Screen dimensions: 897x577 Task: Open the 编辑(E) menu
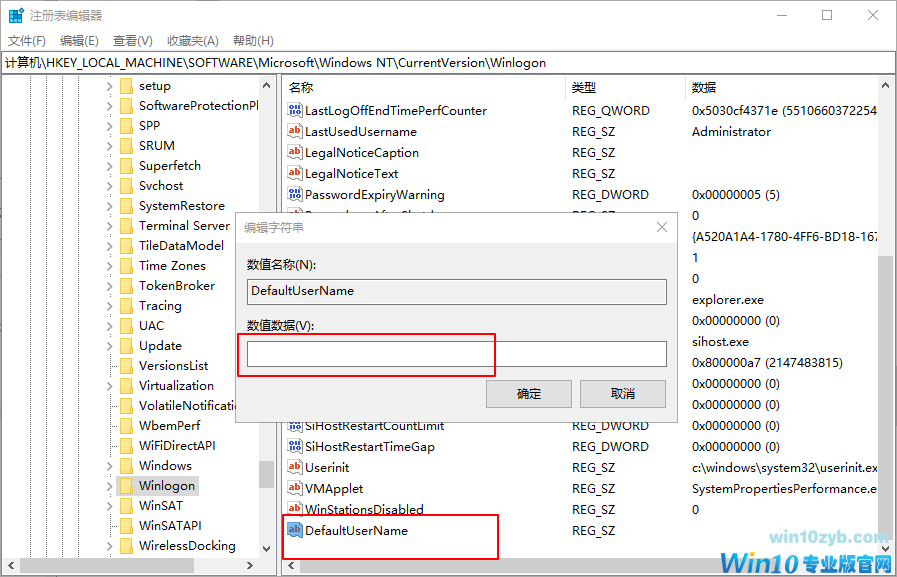(x=79, y=41)
